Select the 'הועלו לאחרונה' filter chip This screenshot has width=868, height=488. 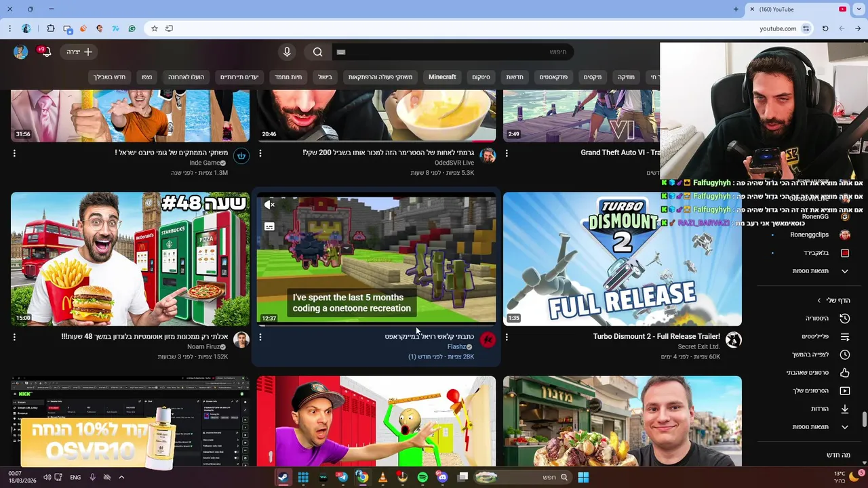(x=186, y=77)
